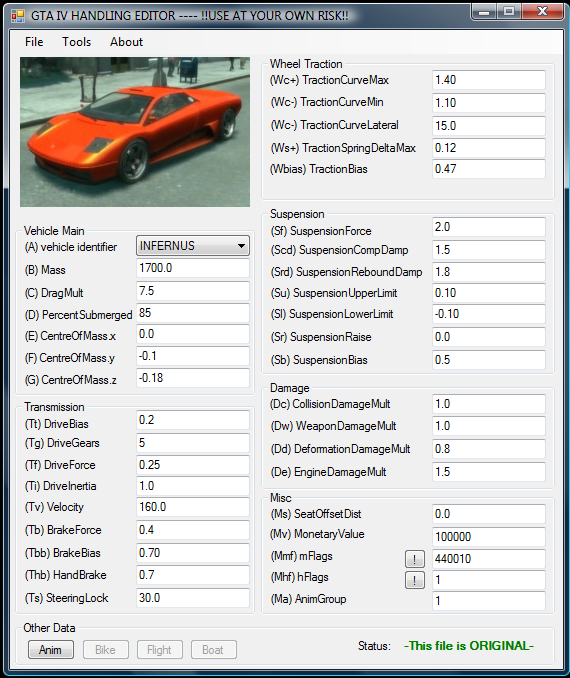Click the Flight button

[160, 649]
